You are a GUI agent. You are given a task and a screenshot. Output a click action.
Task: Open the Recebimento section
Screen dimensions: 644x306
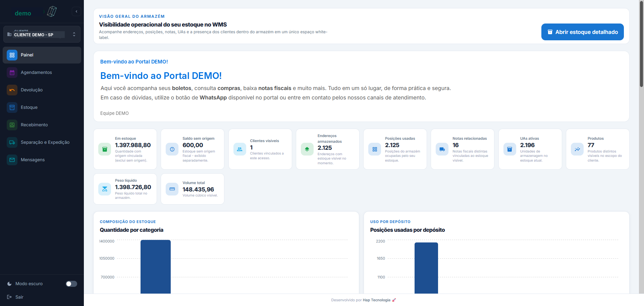[x=42, y=125]
